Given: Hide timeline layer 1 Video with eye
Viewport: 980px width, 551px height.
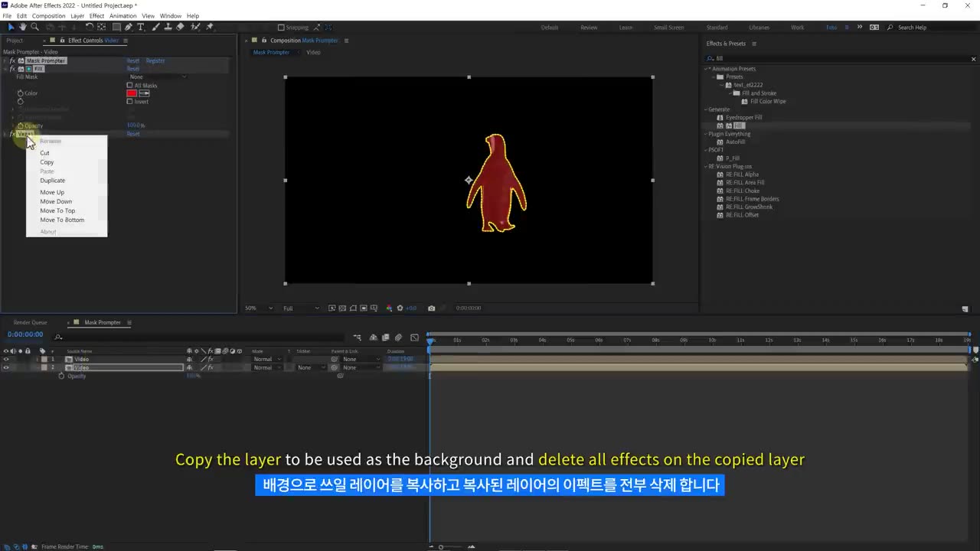Looking at the screenshot, I should click(6, 359).
